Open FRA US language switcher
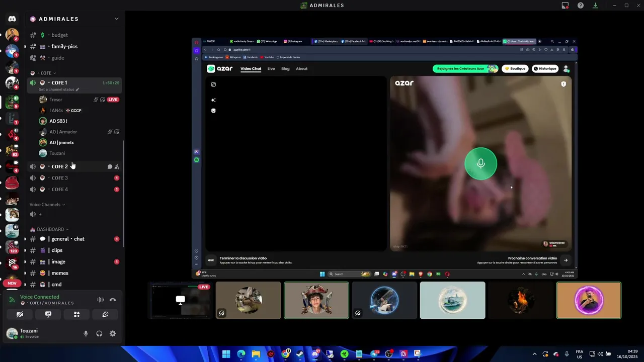Viewport: 644px width, 362px height. tap(580, 354)
